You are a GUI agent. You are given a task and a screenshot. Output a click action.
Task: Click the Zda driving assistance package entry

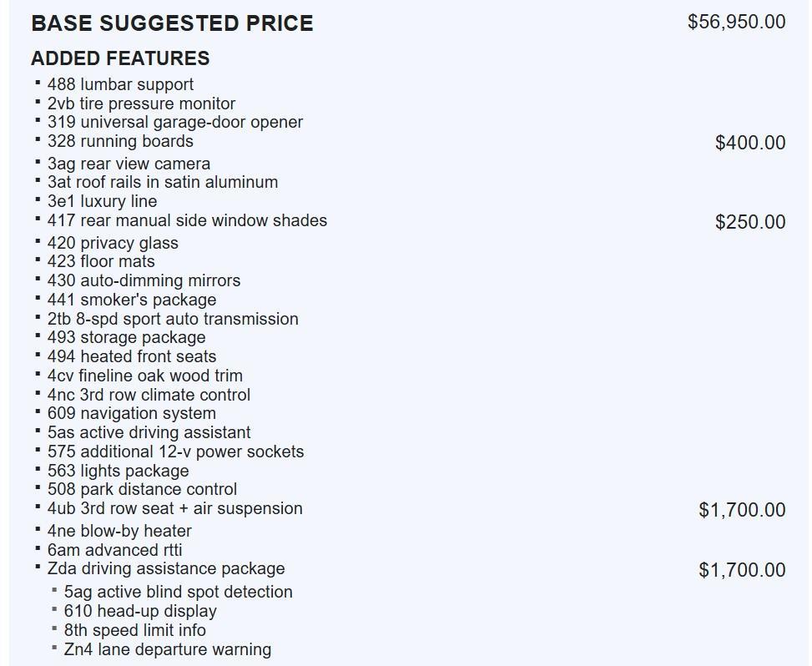(166, 568)
